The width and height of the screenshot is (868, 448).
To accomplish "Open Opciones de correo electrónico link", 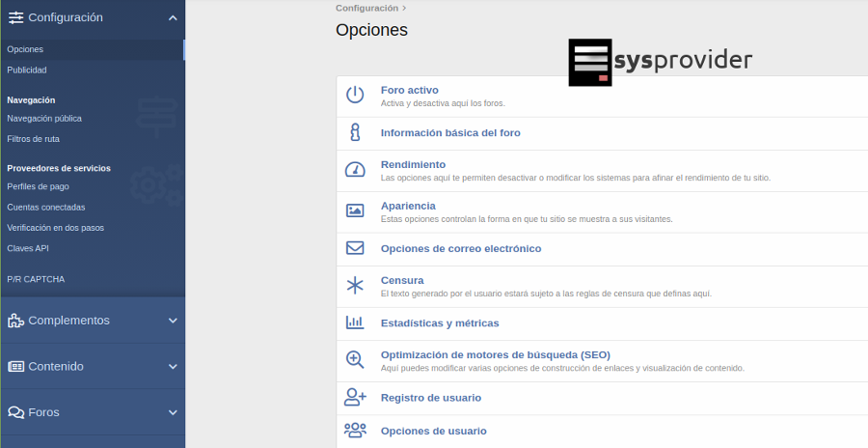I will pos(461,248).
